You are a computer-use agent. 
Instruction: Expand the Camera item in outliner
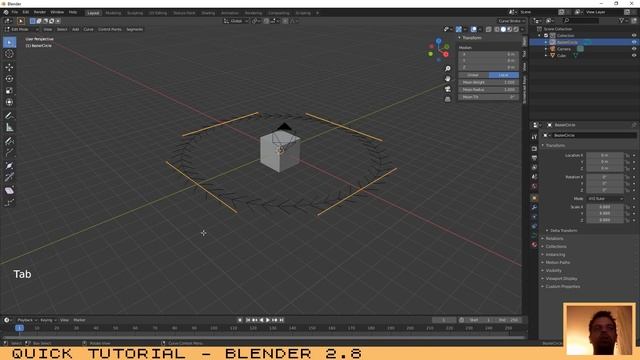coord(546,49)
